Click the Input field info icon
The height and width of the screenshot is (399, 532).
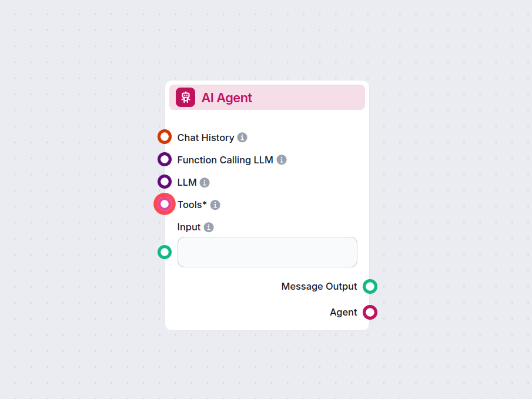(209, 227)
